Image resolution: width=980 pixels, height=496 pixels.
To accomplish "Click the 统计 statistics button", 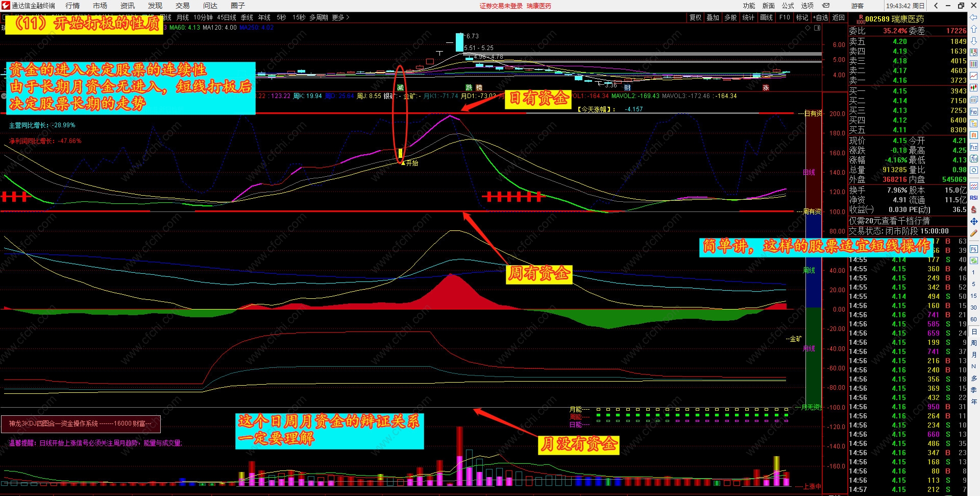I will [x=748, y=17].
